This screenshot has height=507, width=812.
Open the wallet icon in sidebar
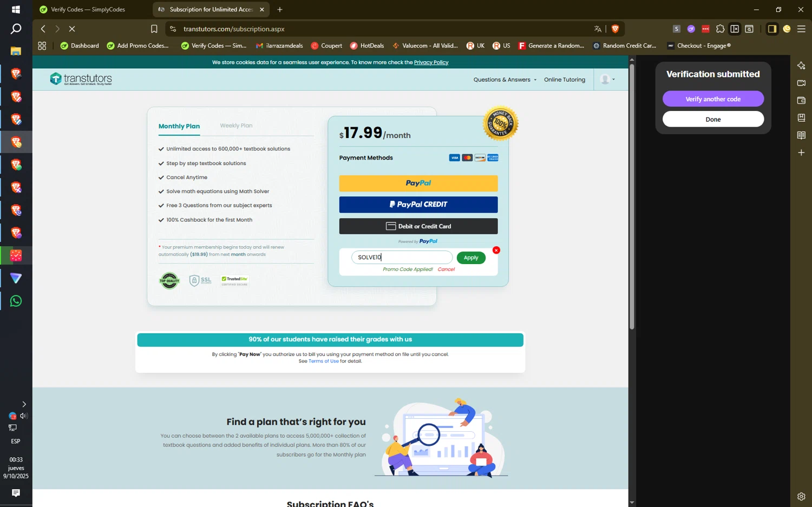click(x=801, y=100)
